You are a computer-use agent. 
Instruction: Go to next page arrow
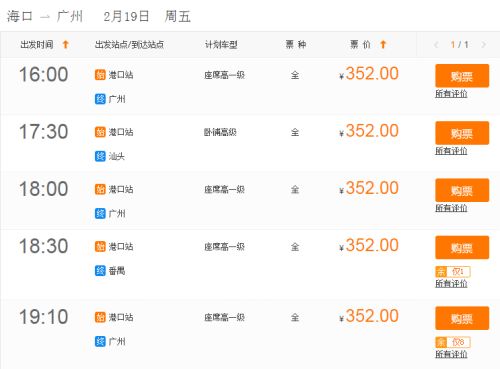[x=484, y=45]
